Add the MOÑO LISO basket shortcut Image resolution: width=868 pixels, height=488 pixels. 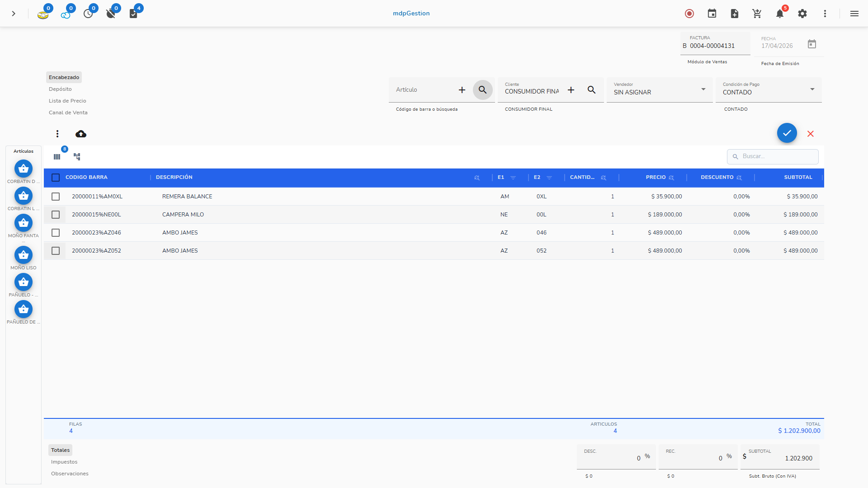[24, 255]
